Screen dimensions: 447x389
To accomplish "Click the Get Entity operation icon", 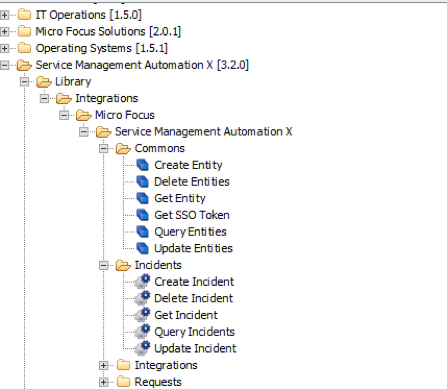I will tap(143, 198).
